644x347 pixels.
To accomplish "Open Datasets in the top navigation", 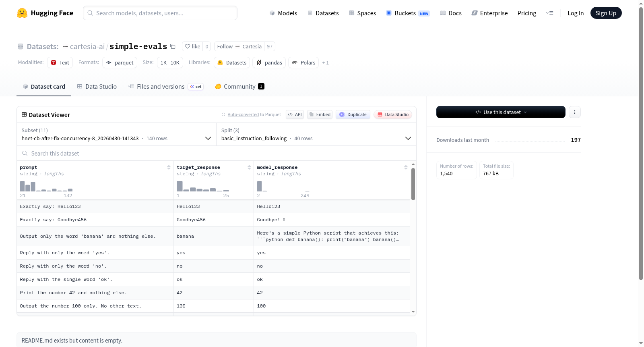I will (323, 13).
